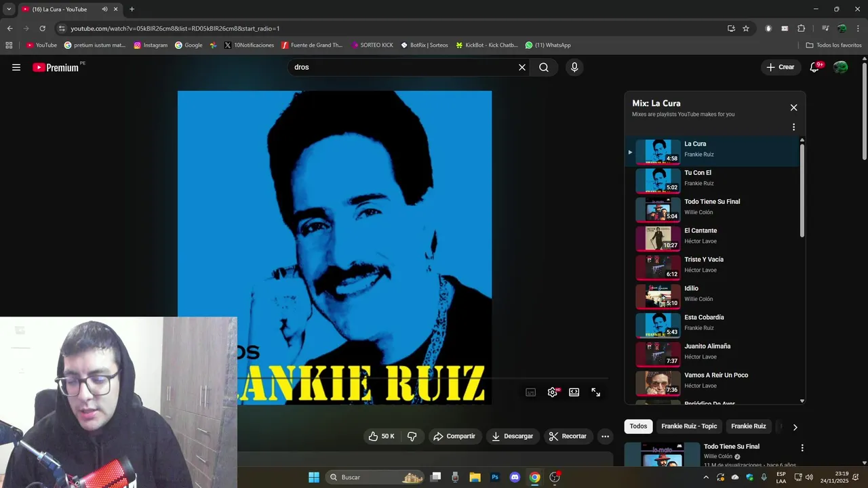Viewport: 868px width, 488px height.
Task: Dislike the video with thumbs down
Action: pyautogui.click(x=412, y=436)
